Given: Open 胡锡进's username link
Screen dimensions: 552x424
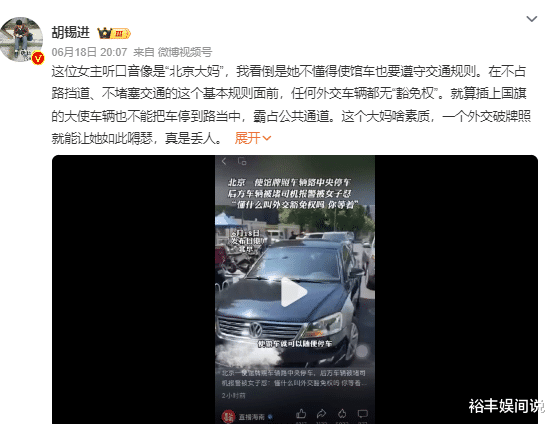Looking at the screenshot, I should (x=70, y=33).
